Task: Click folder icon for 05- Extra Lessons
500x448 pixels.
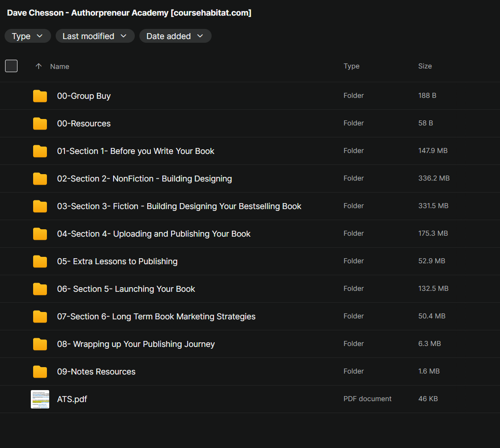Action: 40,261
